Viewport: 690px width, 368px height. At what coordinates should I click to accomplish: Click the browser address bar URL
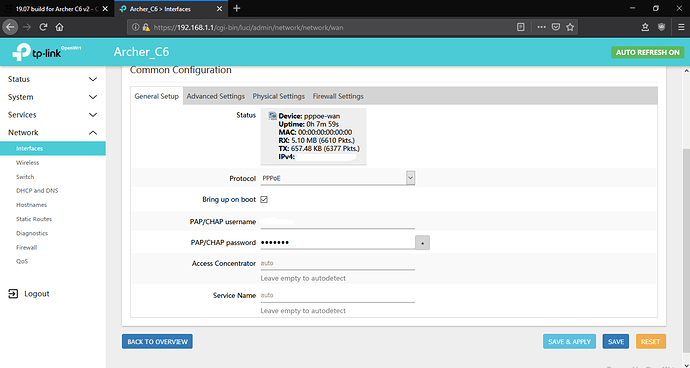pyautogui.click(x=249, y=27)
